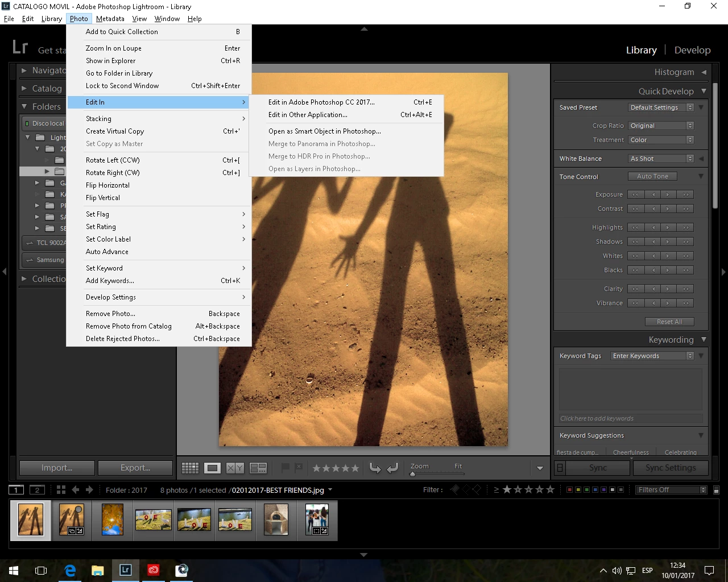Open the filmstrip grid view shortcut
This screenshot has height=582, width=728.
point(61,490)
